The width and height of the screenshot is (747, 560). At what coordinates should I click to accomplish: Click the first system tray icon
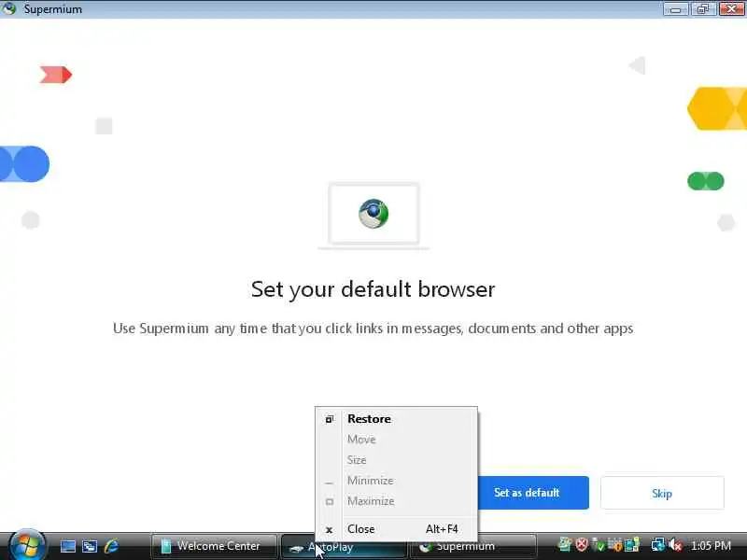[565, 545]
